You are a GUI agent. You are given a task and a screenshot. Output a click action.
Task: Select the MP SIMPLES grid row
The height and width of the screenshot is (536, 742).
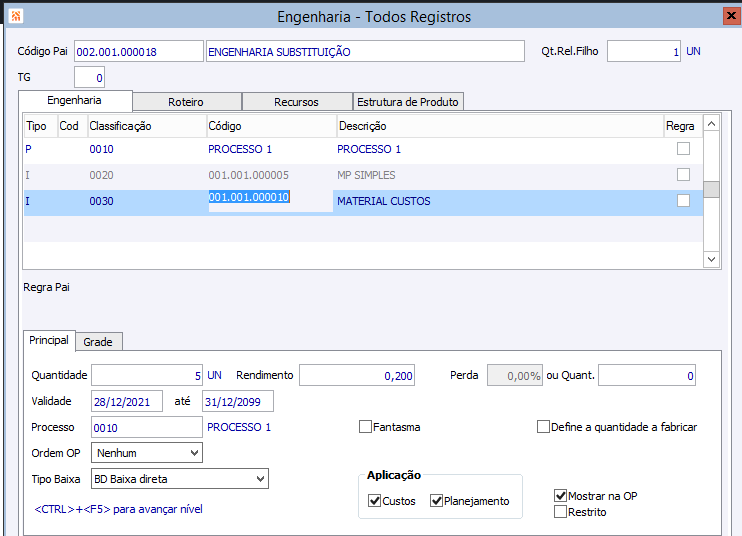[365, 175]
